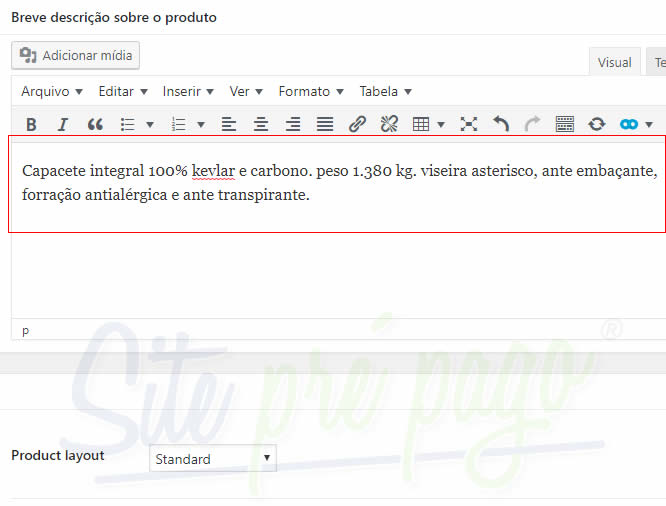Open the bullet list style dropdown arrow
The height and width of the screenshot is (506, 666).
(150, 125)
